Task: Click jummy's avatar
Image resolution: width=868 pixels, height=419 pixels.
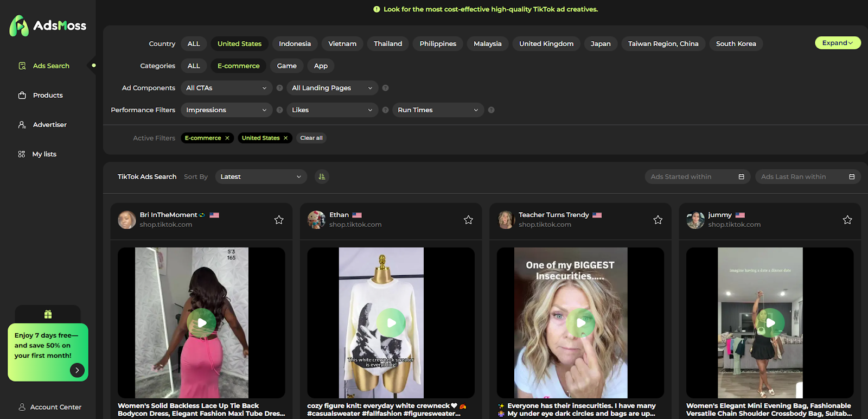Action: tap(695, 220)
